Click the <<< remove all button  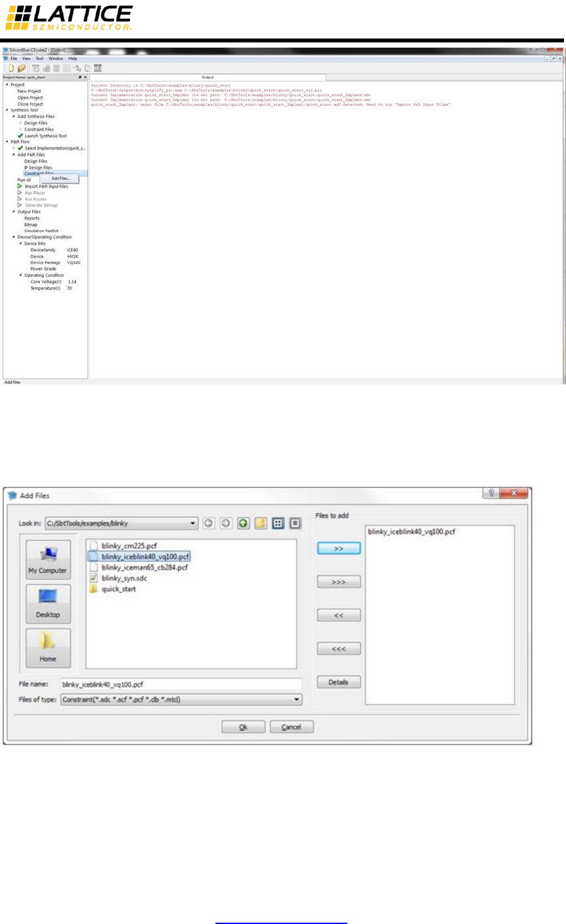339,649
